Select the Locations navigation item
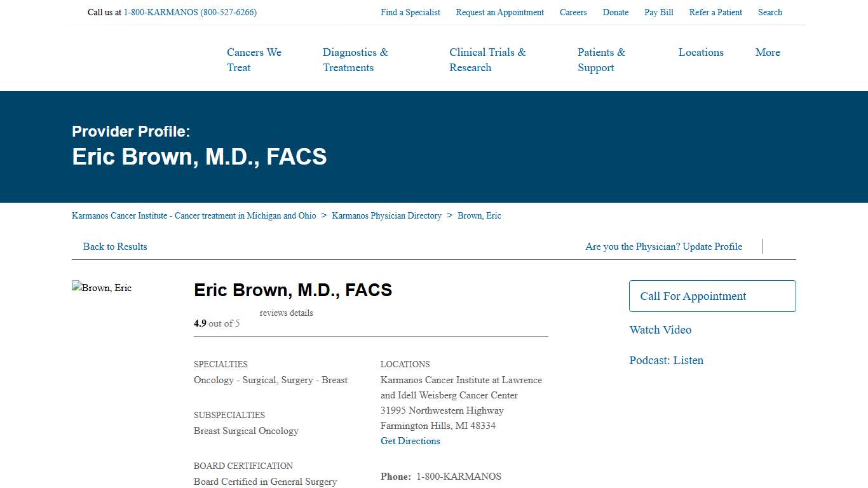 701,52
